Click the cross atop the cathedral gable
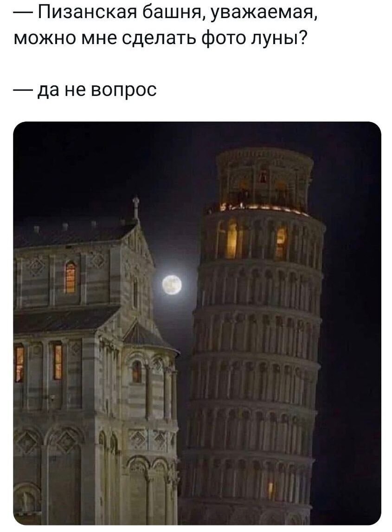Image resolution: width=392 pixels, height=532 pixels. (x=136, y=207)
